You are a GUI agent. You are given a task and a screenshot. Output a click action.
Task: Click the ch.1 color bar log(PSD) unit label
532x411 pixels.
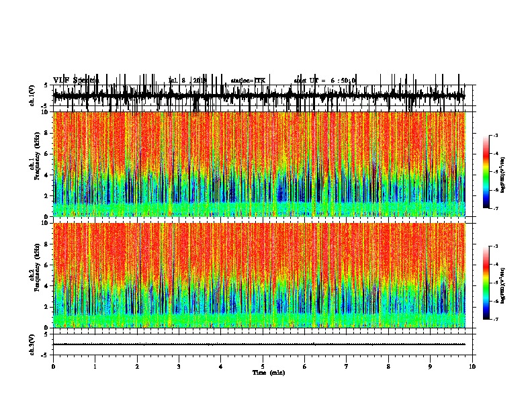tap(503, 175)
